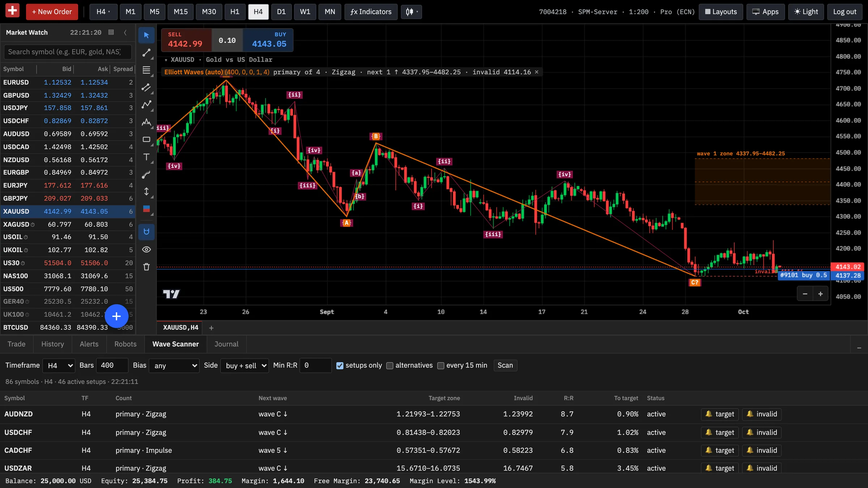Image resolution: width=868 pixels, height=488 pixels.
Task: Select the Elliott wave pattern tool
Action: tap(146, 122)
